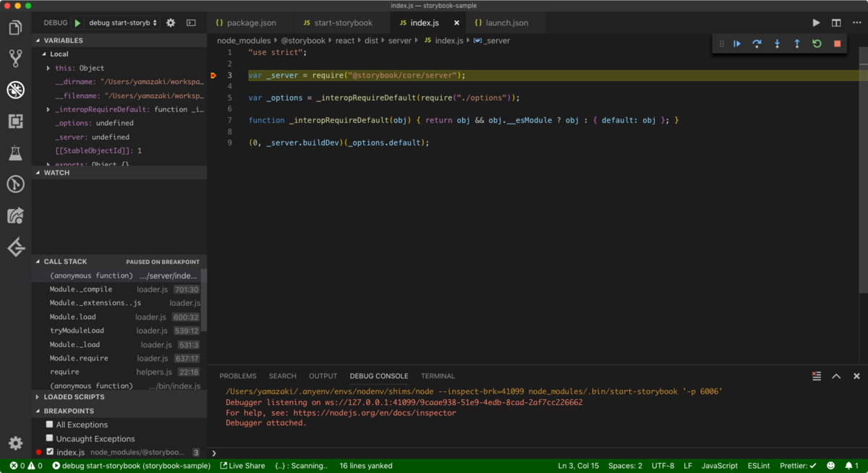Screen dimensions: 868x473
Task: Split the editor to the right
Action: pyautogui.click(x=836, y=23)
